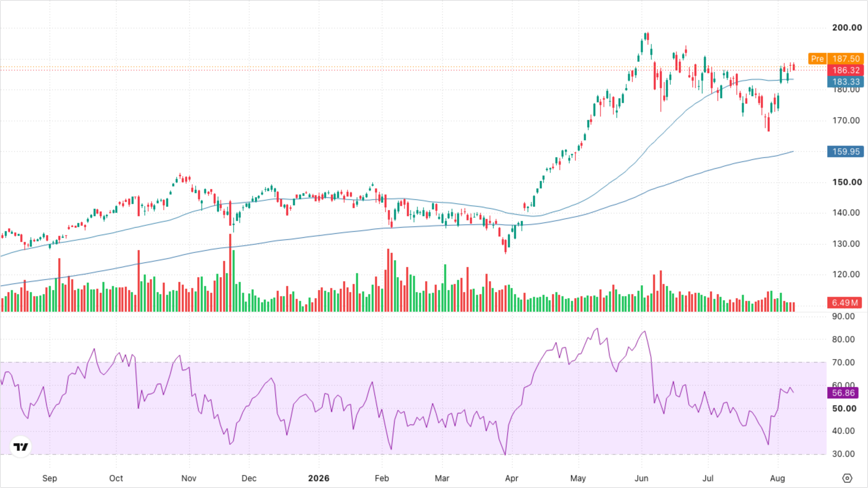Open chart settings gear icon
Image resolution: width=868 pixels, height=488 pixels.
[x=847, y=478]
